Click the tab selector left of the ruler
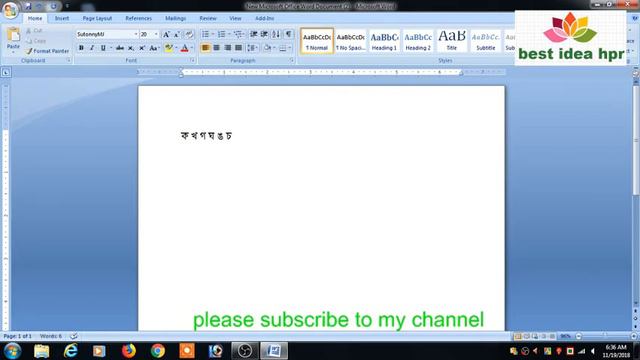Image resolution: width=640 pixels, height=360 pixels. point(6,73)
